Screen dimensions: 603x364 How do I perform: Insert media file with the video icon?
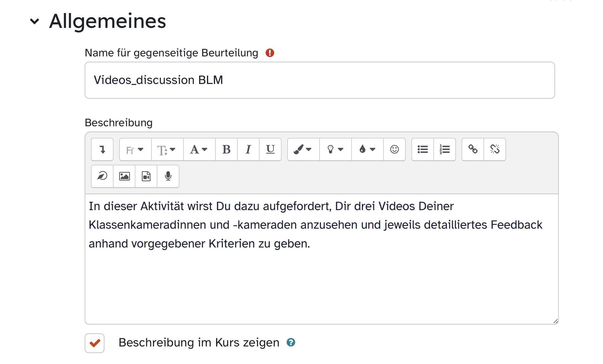click(x=146, y=176)
